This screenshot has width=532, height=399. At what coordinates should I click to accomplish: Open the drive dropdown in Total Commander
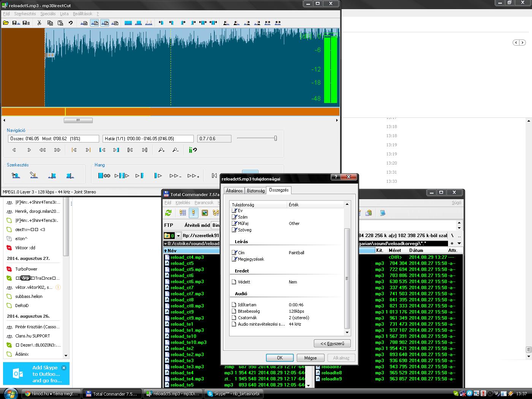[178, 236]
